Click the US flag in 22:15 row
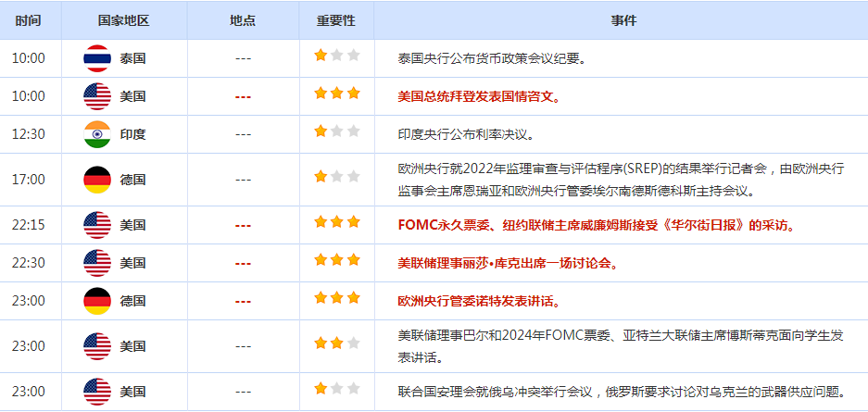Screen dimensions: 868x412 coord(97,225)
